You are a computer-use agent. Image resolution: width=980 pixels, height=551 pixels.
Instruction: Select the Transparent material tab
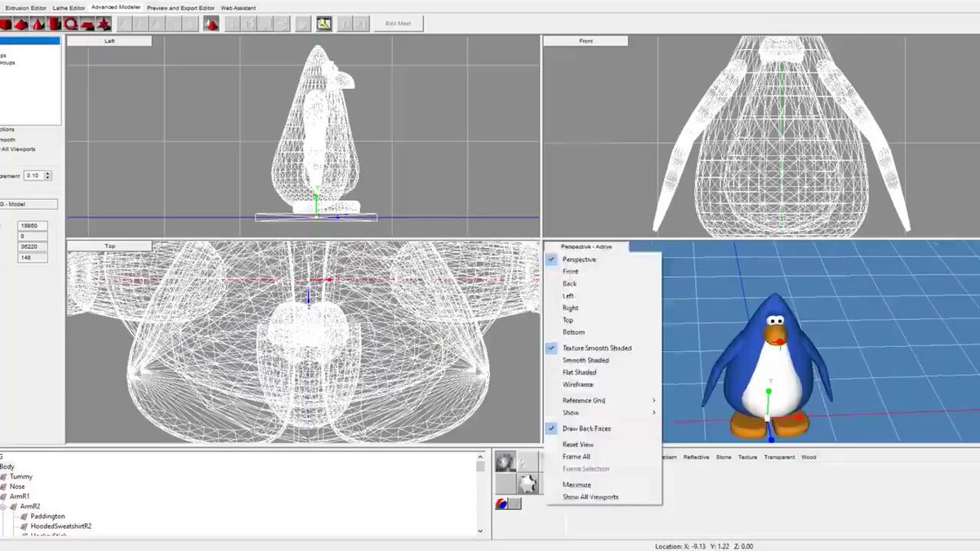tap(779, 457)
